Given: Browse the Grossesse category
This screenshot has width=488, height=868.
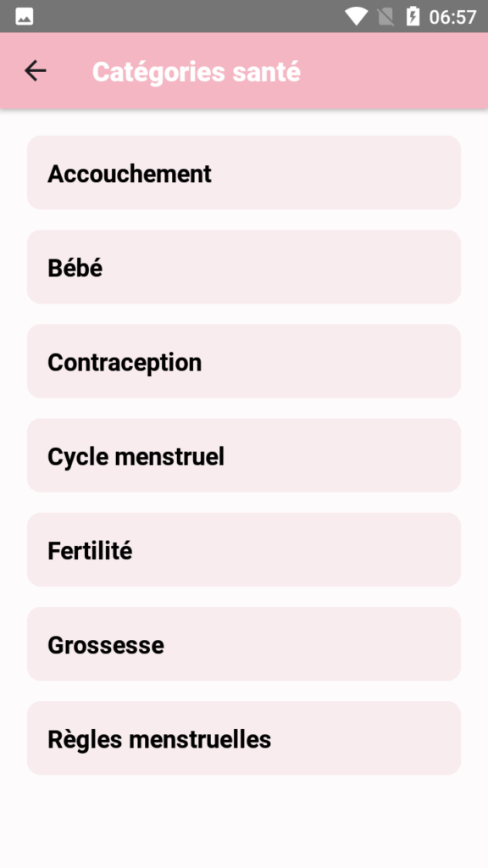Looking at the screenshot, I should [244, 643].
